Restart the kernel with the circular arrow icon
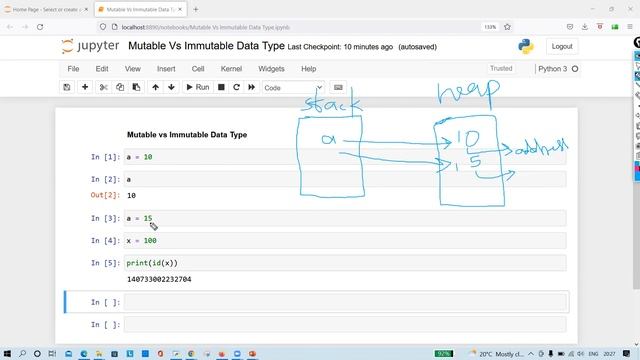The image size is (640, 360). pyautogui.click(x=236, y=87)
